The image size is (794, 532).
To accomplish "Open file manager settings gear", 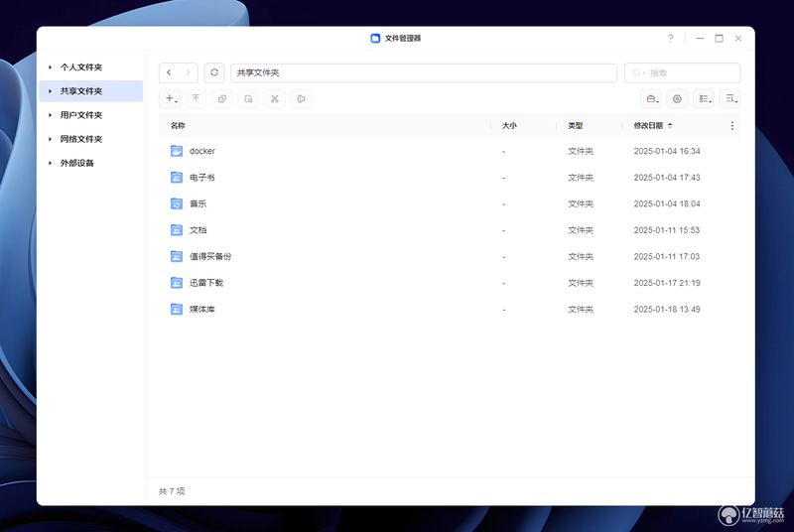I will point(677,98).
